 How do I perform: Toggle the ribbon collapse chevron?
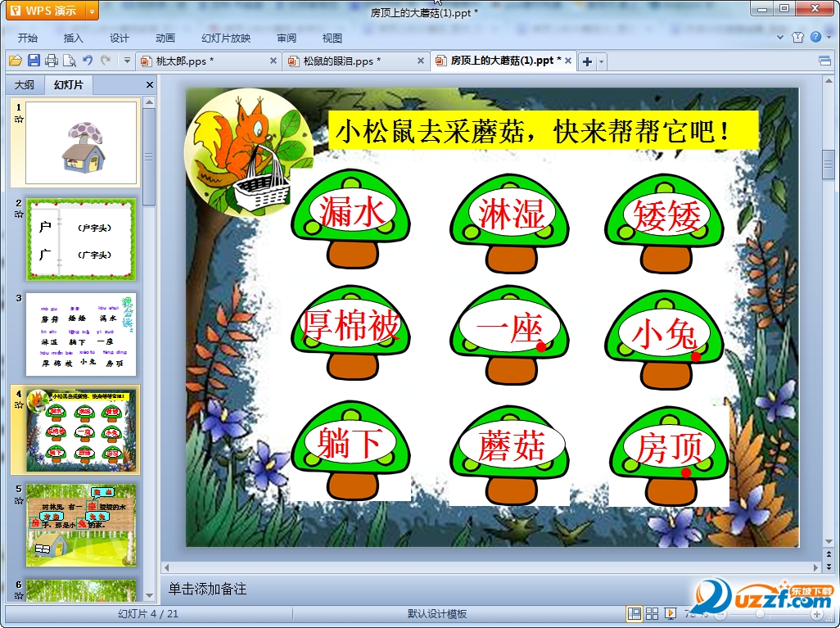click(780, 38)
